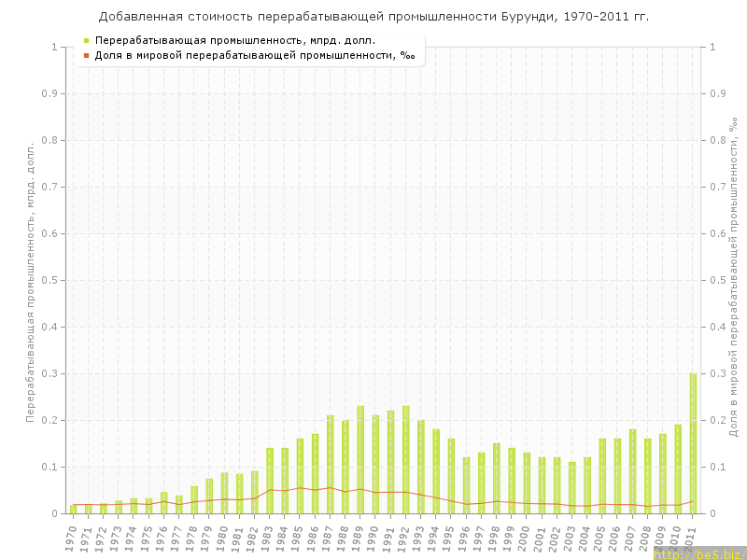The image size is (747, 560).
Task: Click the 1989 bar in chart
Action: tap(360, 457)
